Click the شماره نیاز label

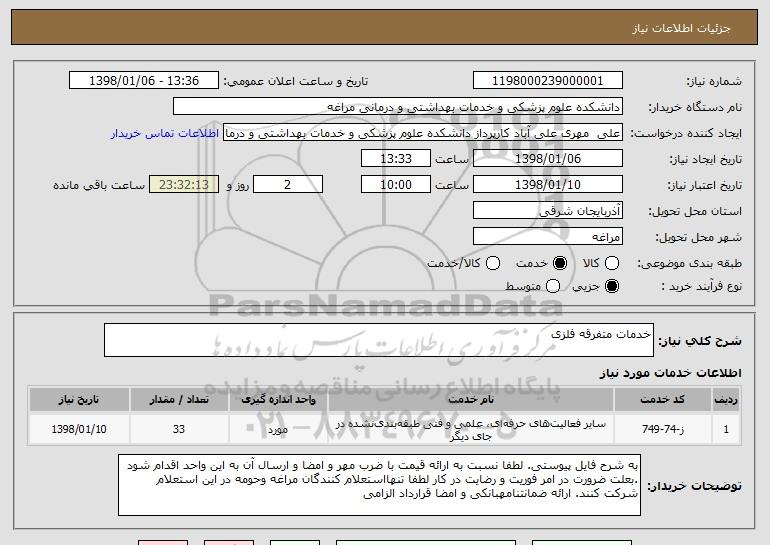tap(714, 81)
